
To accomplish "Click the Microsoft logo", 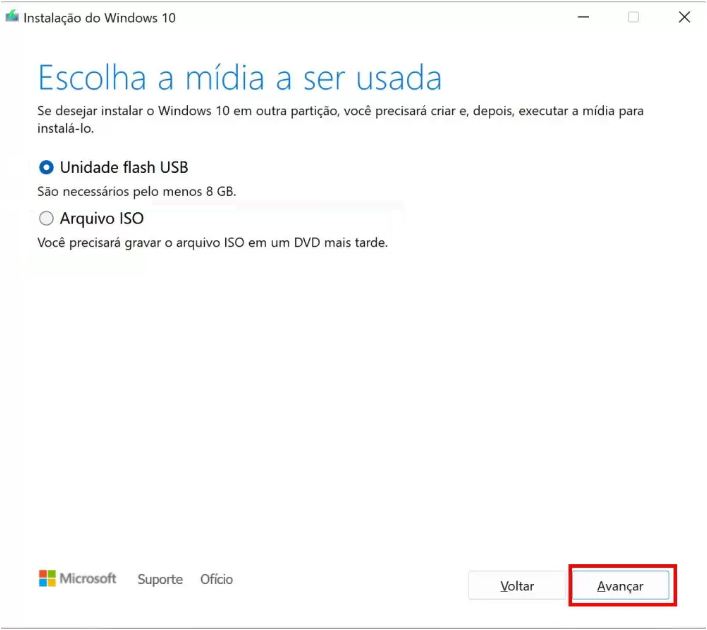I will (x=78, y=578).
